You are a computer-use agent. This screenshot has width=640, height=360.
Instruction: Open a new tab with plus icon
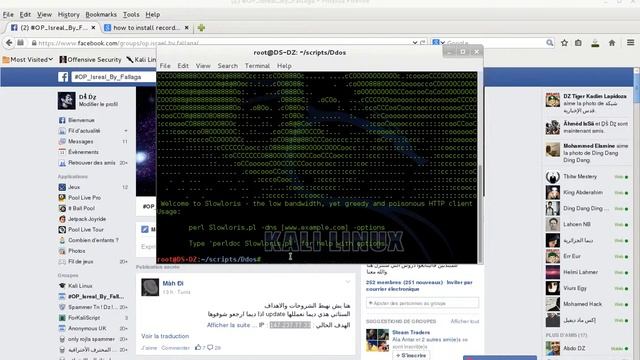pyautogui.click(x=201, y=28)
